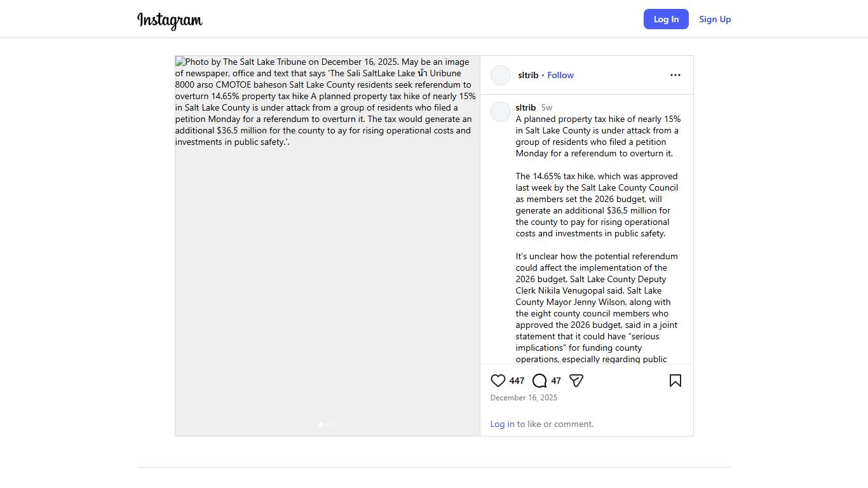Follow the sltrib account
Screen dimensions: 868x488
[x=560, y=75]
